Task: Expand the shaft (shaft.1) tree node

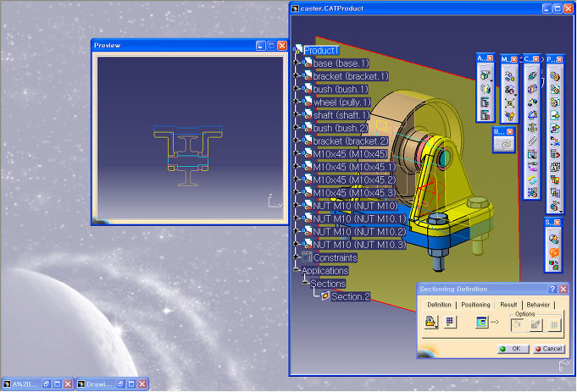Action: click(296, 114)
